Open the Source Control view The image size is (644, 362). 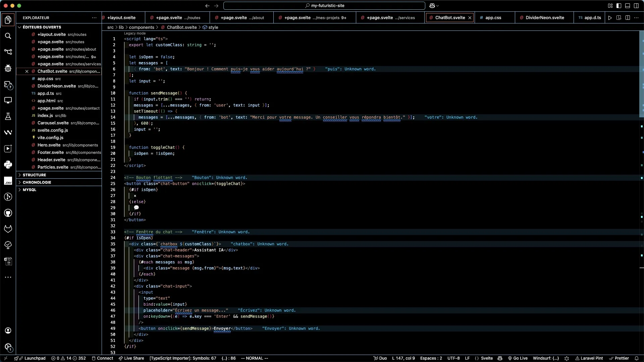pos(8,52)
